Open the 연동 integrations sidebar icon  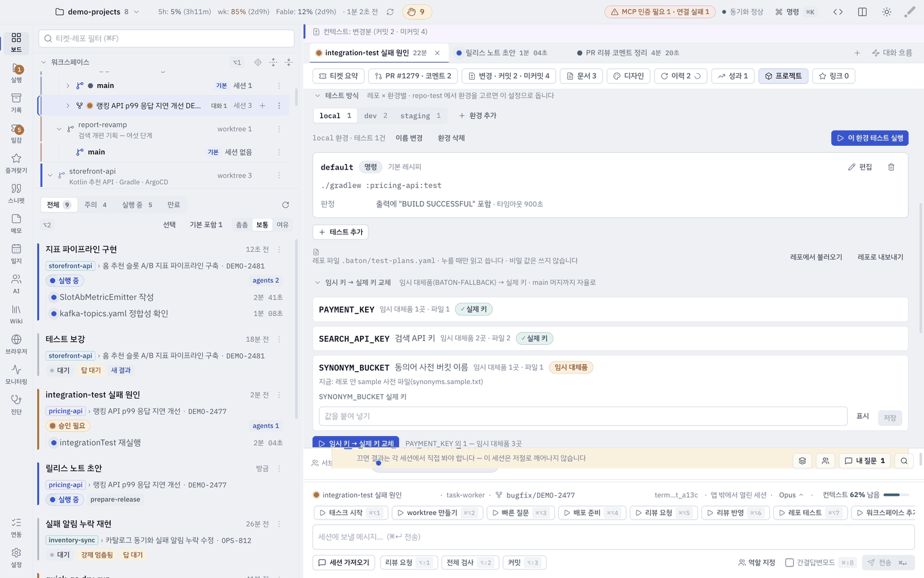[16, 527]
